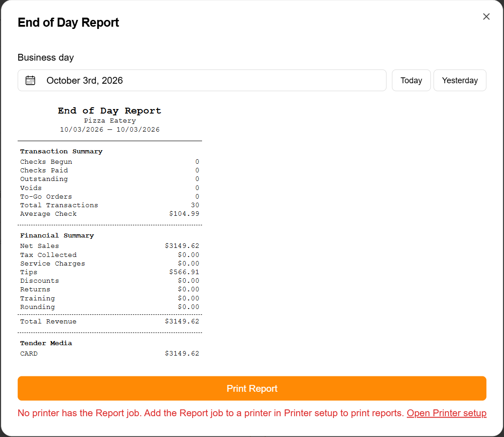
Task: Click the Net Sales row label
Action: (39, 246)
